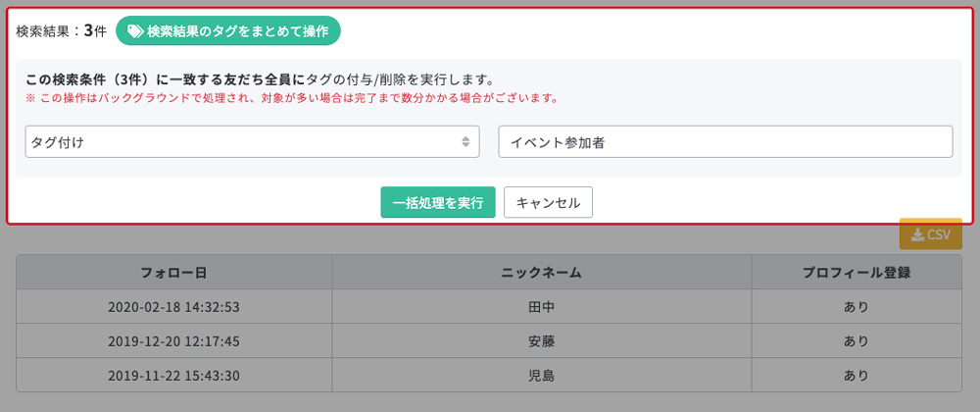The height and width of the screenshot is (412, 980).
Task: Open the タグ付け dropdown
Action: coord(252,142)
